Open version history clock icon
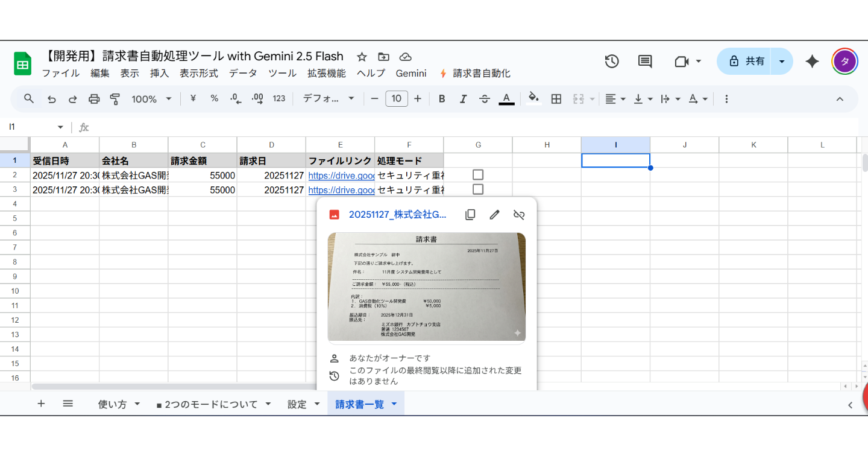868x456 pixels. 611,61
